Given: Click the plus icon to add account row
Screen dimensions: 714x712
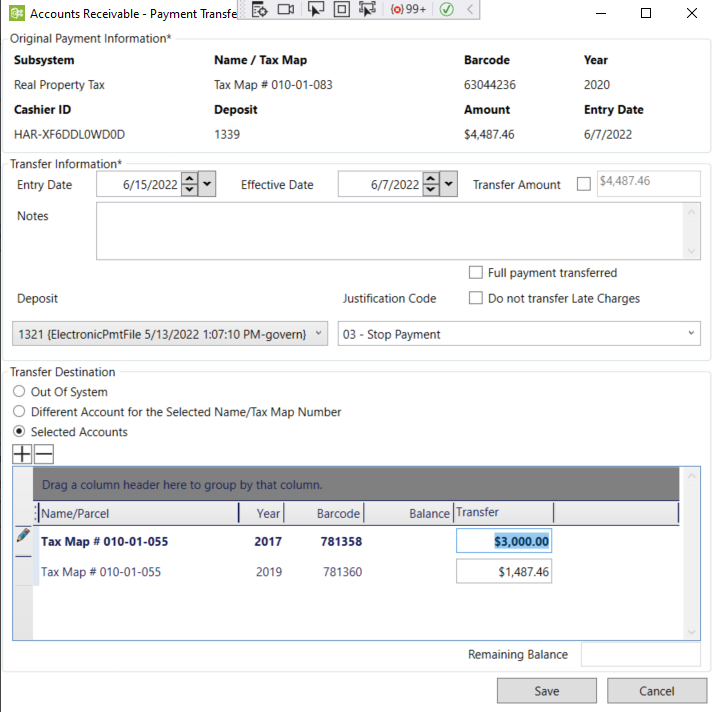Looking at the screenshot, I should click(22, 454).
